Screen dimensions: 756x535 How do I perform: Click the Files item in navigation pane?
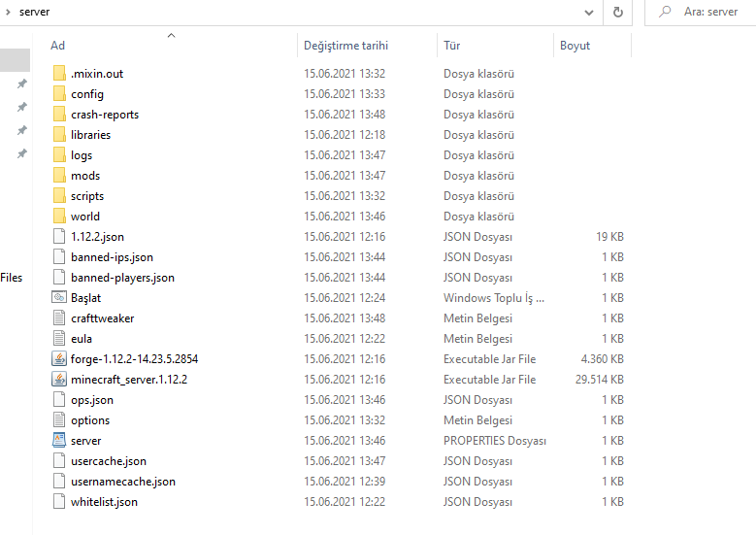[x=11, y=278]
